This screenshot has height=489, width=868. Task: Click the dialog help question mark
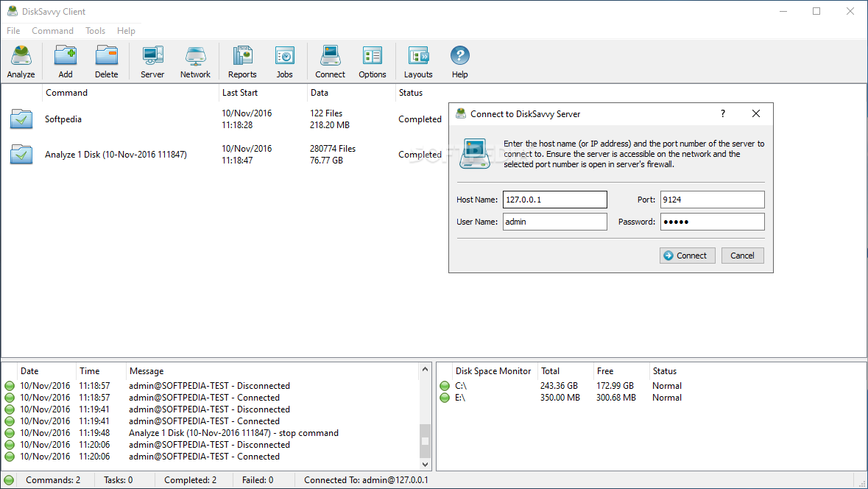722,113
